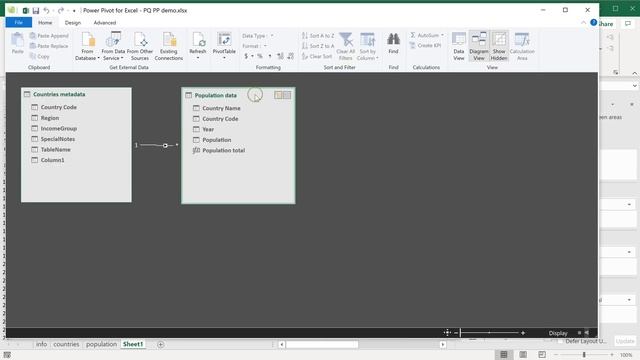Screen dimensions: 640x360
Task: Open the population sheet tab
Action: coord(101,344)
